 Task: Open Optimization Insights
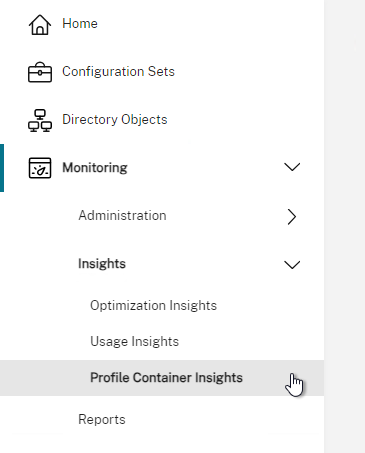(x=153, y=305)
